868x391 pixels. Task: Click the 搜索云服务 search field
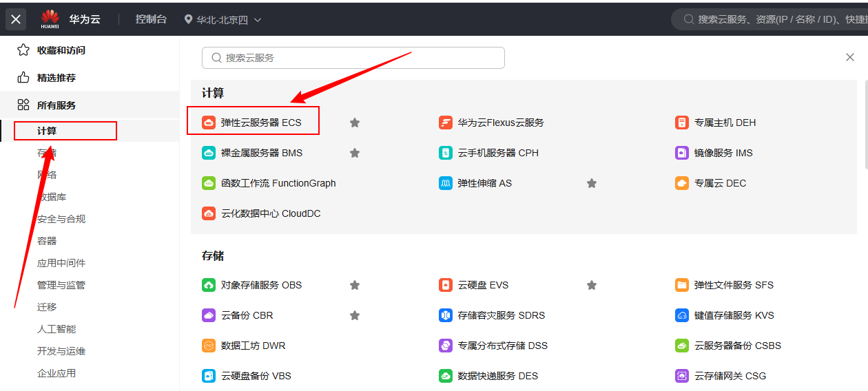pos(353,58)
